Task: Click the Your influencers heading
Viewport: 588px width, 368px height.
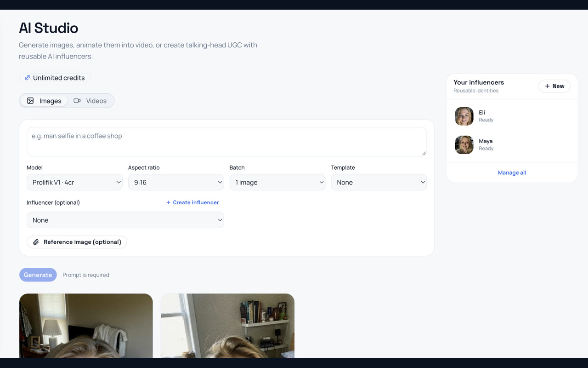Action: [x=479, y=82]
